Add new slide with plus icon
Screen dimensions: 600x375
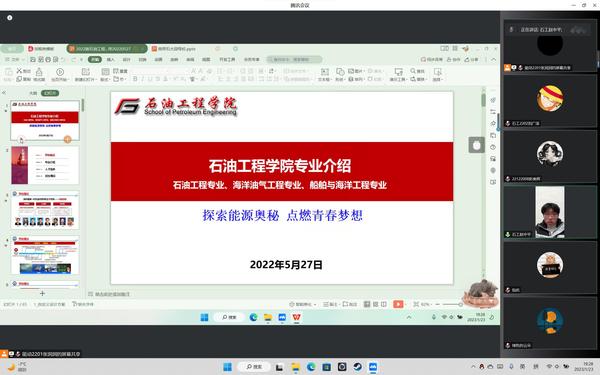point(42,293)
